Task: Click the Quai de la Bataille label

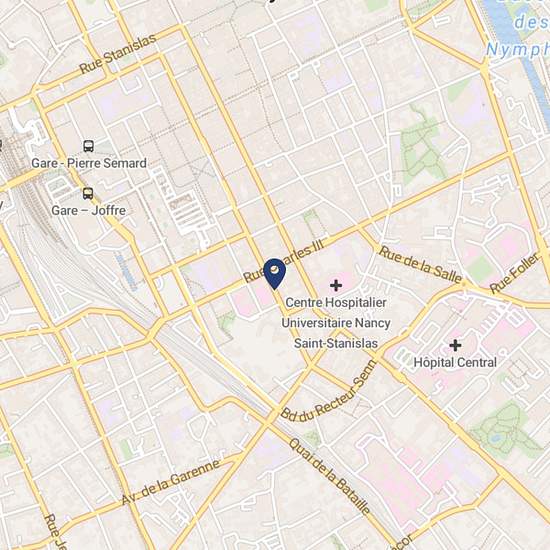Action: coord(329,477)
